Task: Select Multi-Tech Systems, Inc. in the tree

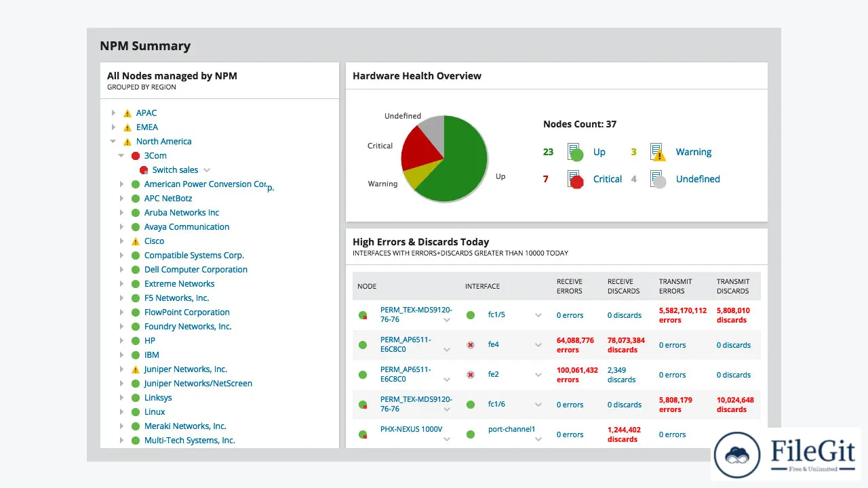Action: (190, 441)
